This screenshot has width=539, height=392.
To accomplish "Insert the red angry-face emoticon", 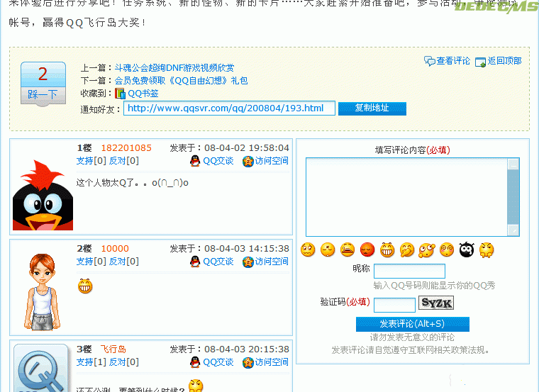I will pyautogui.click(x=367, y=250).
